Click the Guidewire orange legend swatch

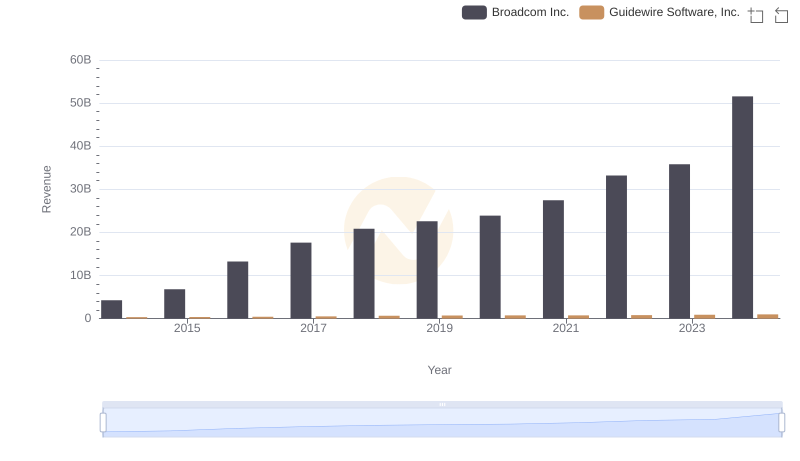(592, 12)
